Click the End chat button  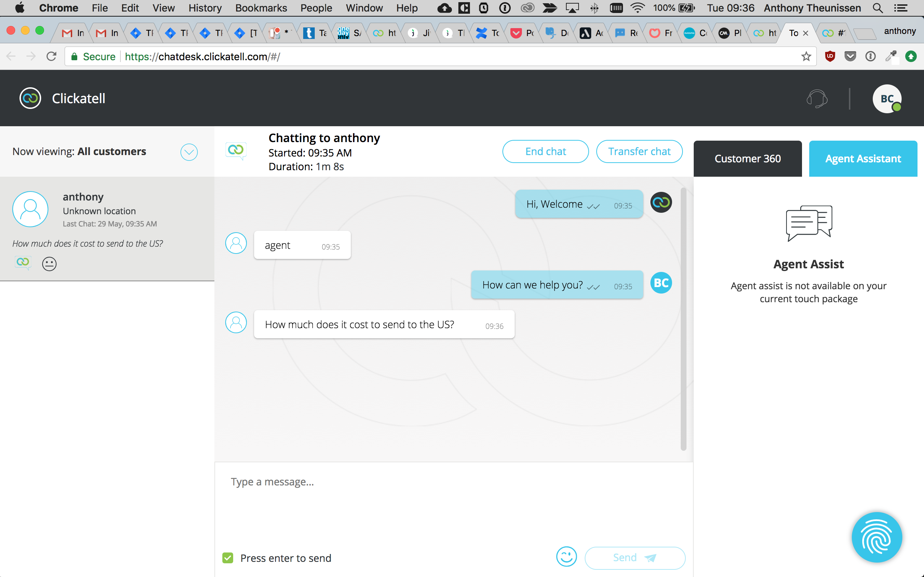pos(545,151)
